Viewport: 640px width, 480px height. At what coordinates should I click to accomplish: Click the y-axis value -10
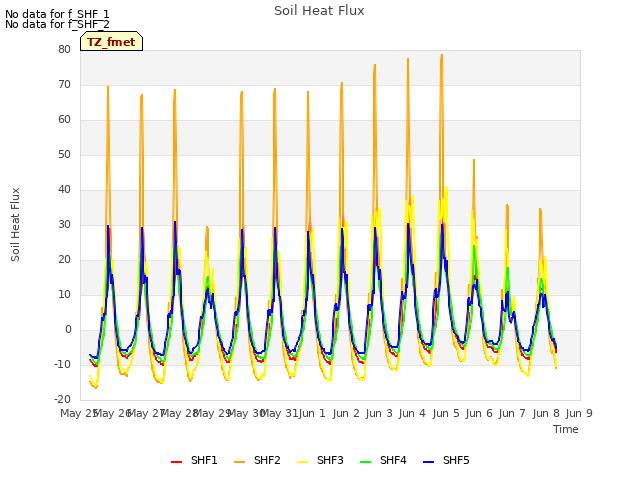62,364
